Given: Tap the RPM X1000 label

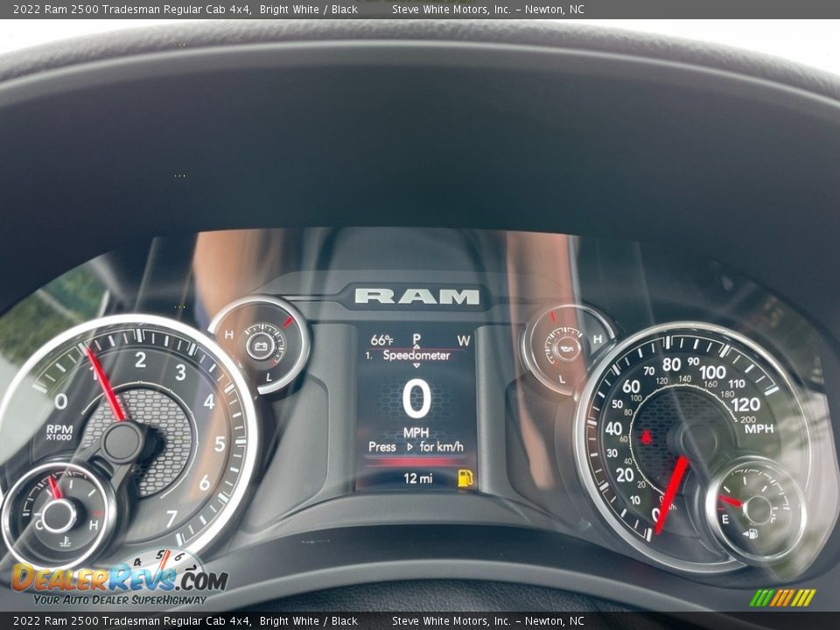Looking at the screenshot, I should tap(59, 432).
